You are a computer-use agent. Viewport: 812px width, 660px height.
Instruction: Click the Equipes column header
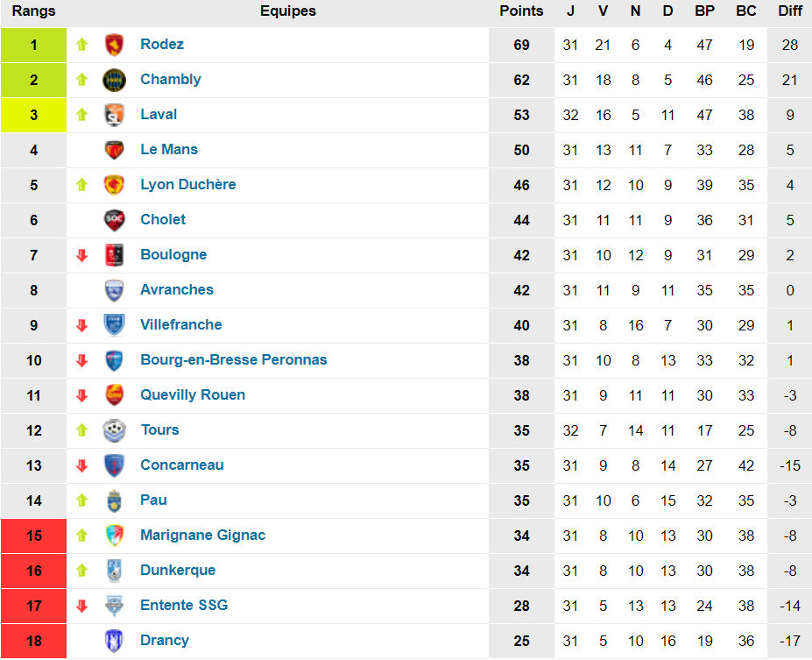coord(287,11)
